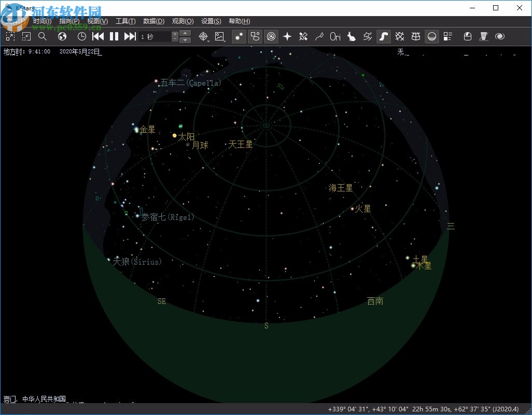Step the clock forward one step
This screenshot has height=415, width=532.
pyautogui.click(x=130, y=36)
